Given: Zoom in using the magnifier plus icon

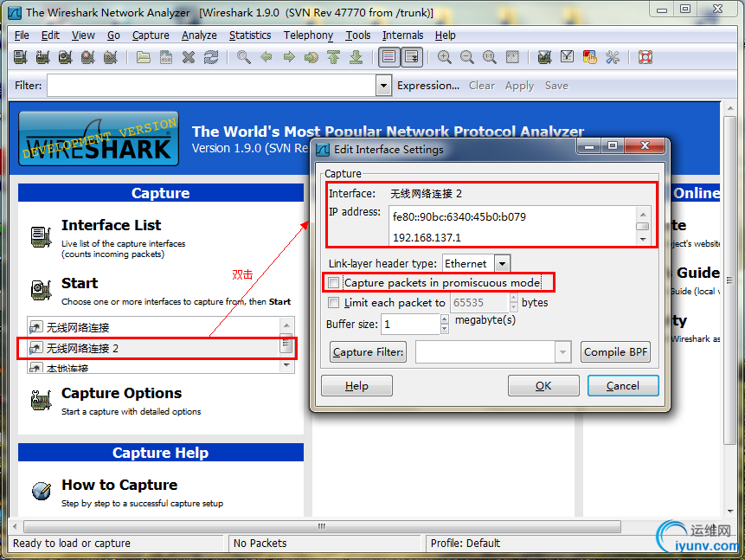Looking at the screenshot, I should 444,57.
